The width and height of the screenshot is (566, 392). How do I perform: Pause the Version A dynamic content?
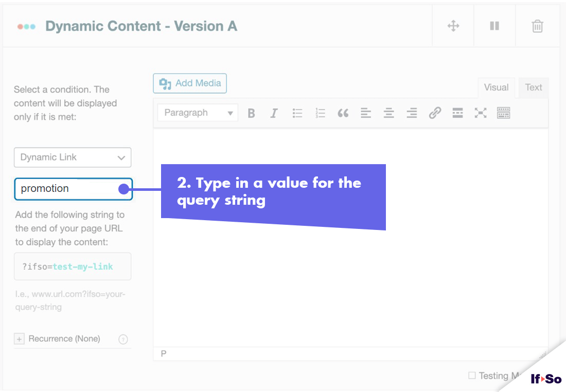tap(494, 25)
